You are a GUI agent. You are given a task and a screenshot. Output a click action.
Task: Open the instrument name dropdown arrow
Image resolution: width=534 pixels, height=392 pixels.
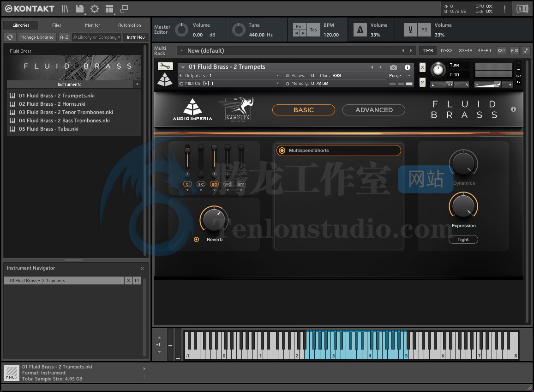[183, 67]
